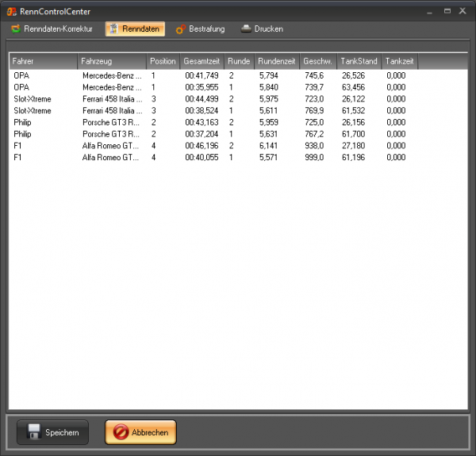Click the TankStand value 61,700

353,134
